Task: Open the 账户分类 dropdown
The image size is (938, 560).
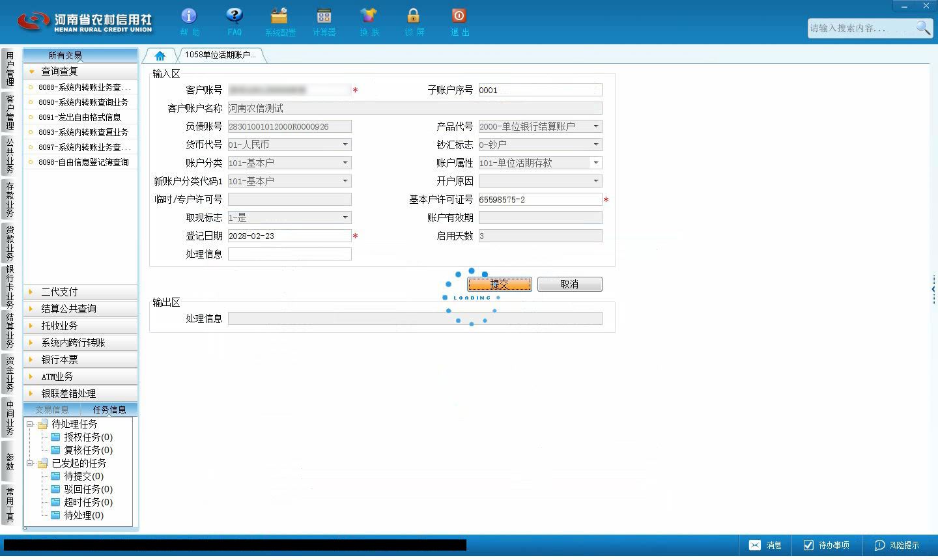Action: [345, 163]
